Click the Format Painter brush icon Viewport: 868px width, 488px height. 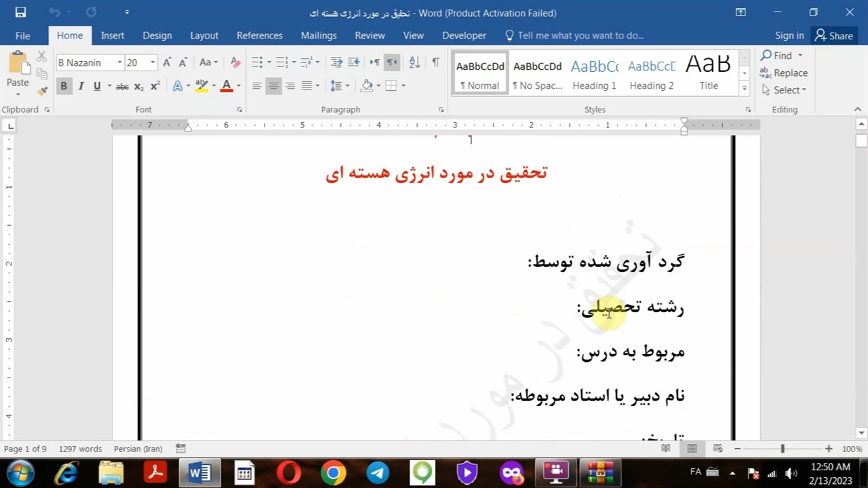point(42,91)
